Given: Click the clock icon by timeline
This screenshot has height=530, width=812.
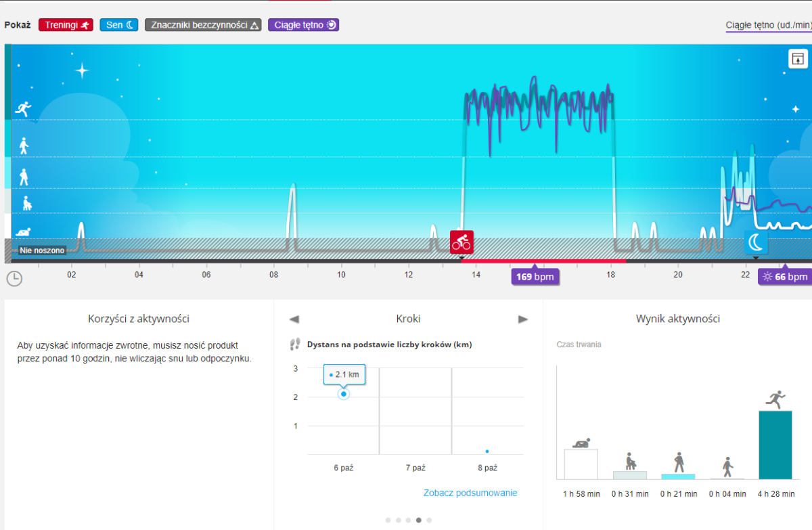Looking at the screenshot, I should pos(14,278).
